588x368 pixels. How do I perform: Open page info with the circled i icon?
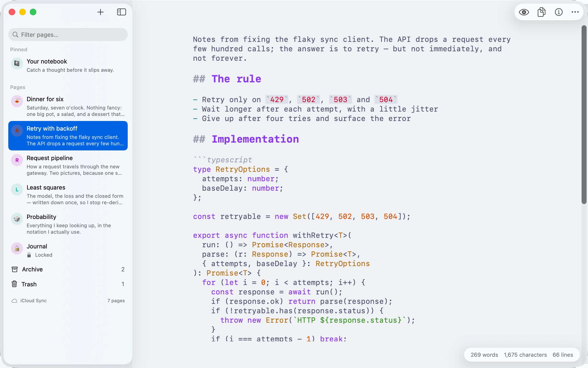559,12
